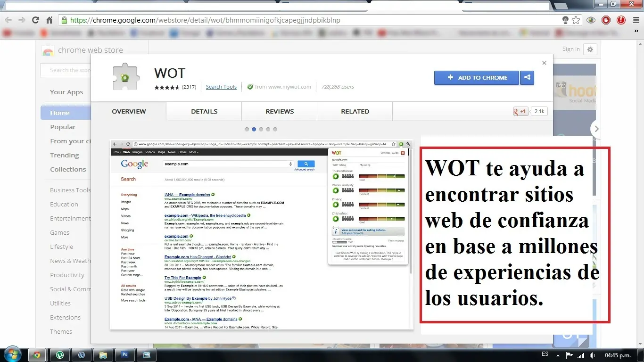The height and width of the screenshot is (362, 644).
Task: Open the store settings gear menu
Action: click(x=590, y=49)
